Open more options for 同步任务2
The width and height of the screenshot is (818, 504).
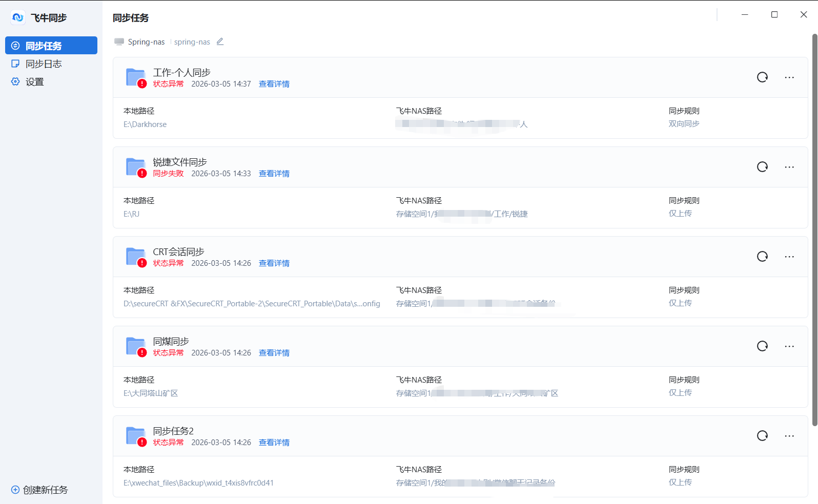tap(789, 436)
